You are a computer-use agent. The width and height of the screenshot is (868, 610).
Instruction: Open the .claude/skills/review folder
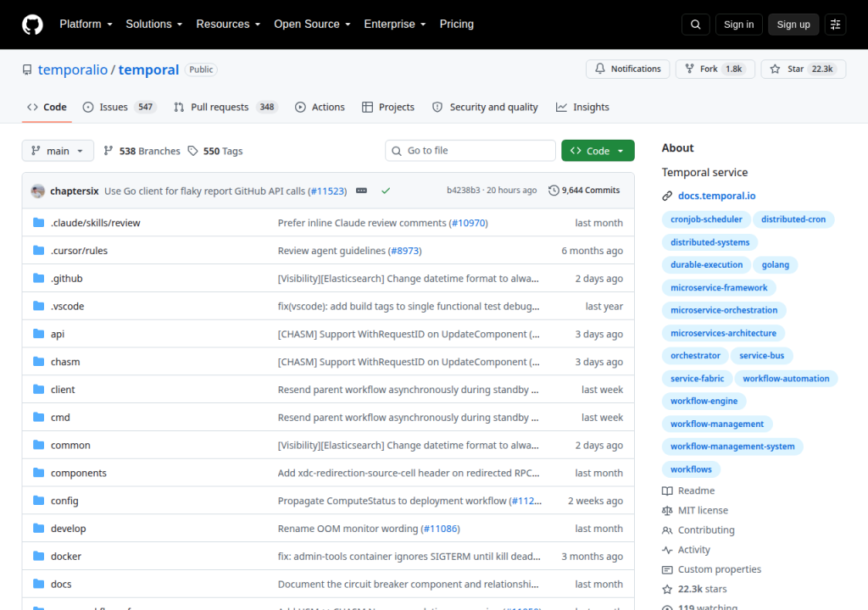(x=95, y=223)
